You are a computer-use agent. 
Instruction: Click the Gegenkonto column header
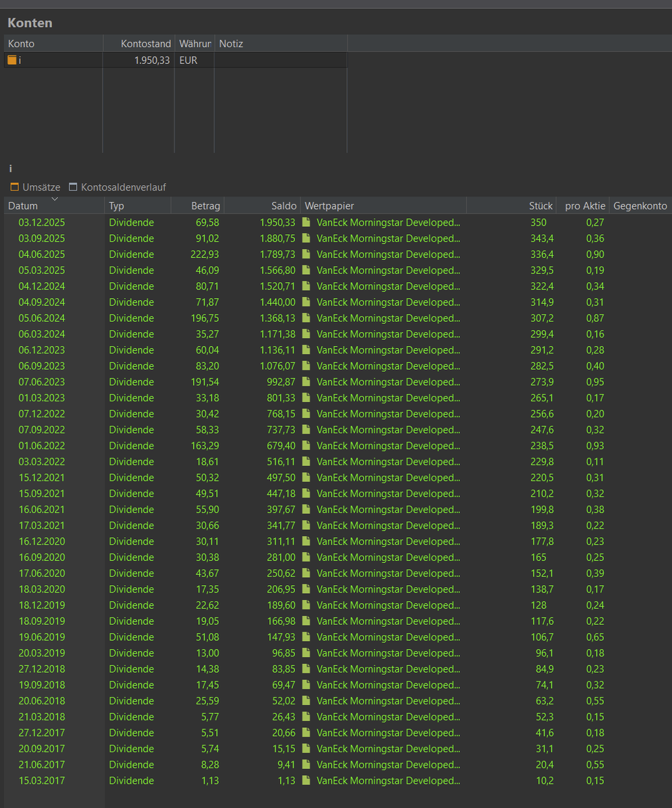point(640,205)
